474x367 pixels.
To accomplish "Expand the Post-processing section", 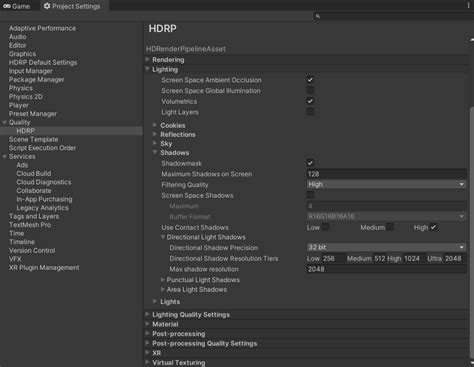I will click(147, 333).
